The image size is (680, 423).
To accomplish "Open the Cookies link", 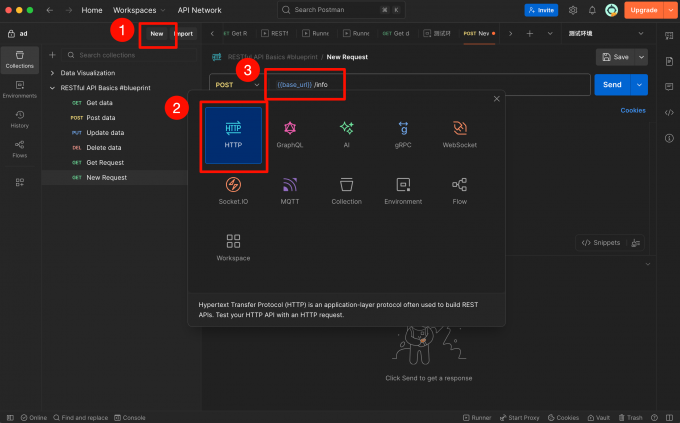I will tap(633, 110).
